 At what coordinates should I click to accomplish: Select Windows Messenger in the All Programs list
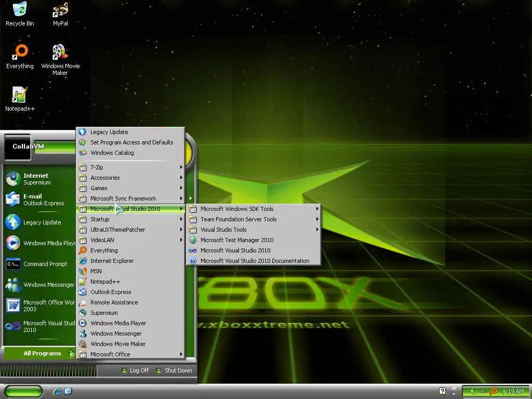130,334
